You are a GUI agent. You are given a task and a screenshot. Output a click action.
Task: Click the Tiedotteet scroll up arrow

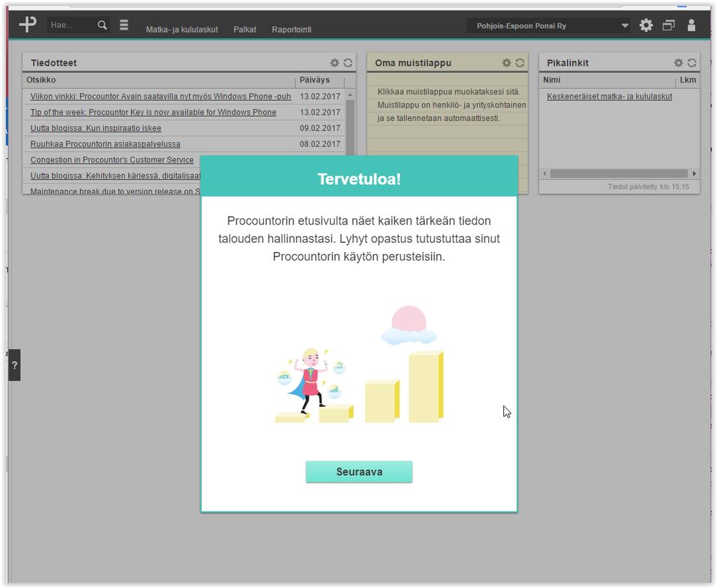350,94
